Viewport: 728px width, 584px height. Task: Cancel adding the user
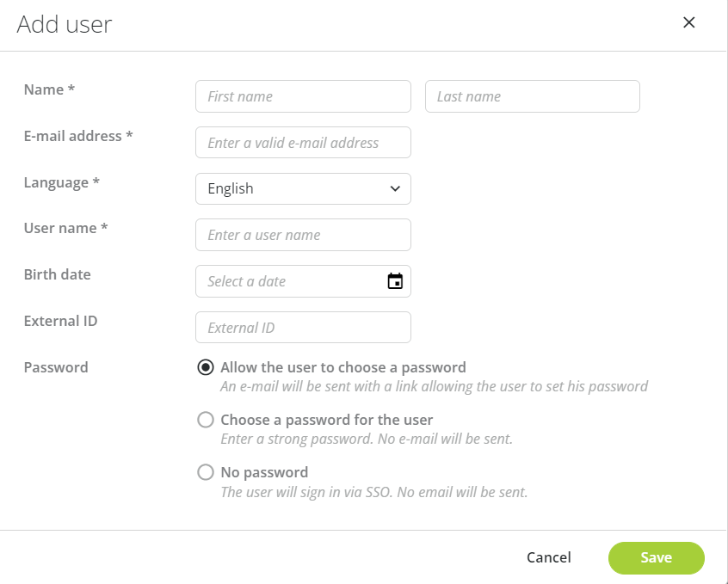(549, 557)
